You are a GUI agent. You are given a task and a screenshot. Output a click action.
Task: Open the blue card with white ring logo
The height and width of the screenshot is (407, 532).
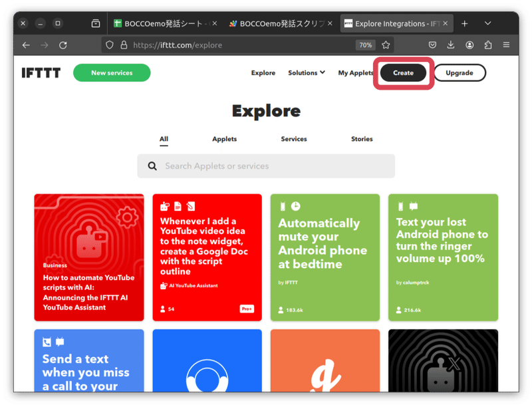[x=207, y=360]
